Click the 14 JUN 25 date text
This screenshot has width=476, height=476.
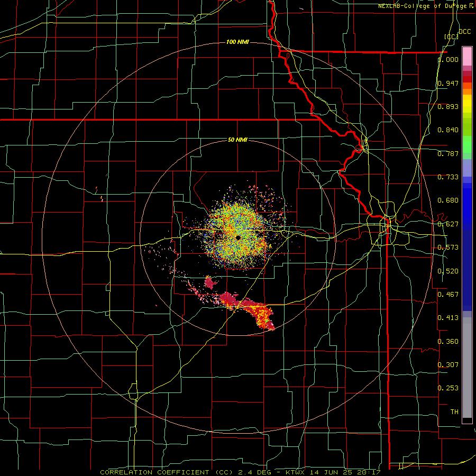click(x=332, y=472)
